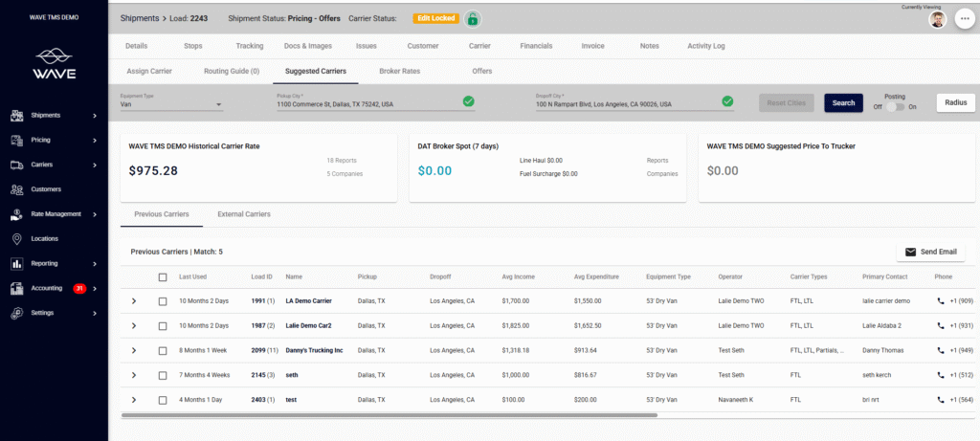Click the green lock icon beside Edit Locked

(x=473, y=19)
